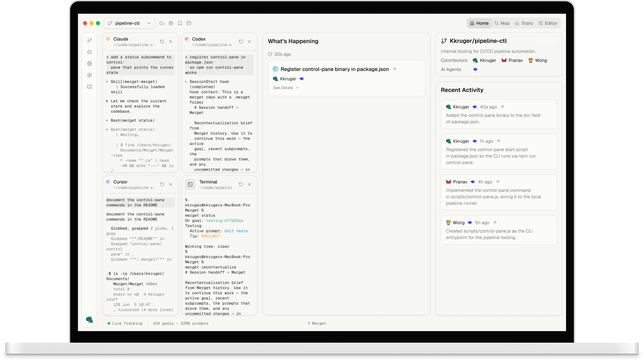
Task: Close the Codex panel
Action: pyautogui.click(x=249, y=42)
